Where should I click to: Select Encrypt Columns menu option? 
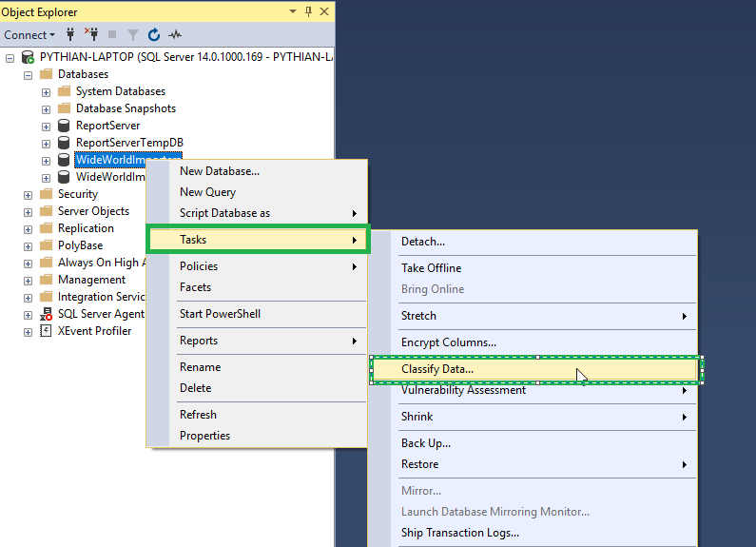448,342
